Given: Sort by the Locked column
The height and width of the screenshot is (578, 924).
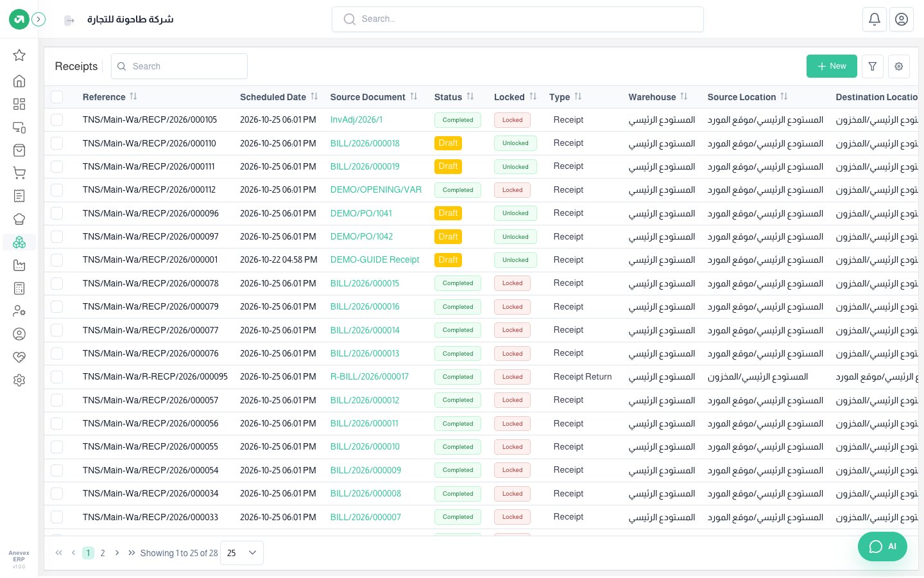Looking at the screenshot, I should tap(533, 96).
